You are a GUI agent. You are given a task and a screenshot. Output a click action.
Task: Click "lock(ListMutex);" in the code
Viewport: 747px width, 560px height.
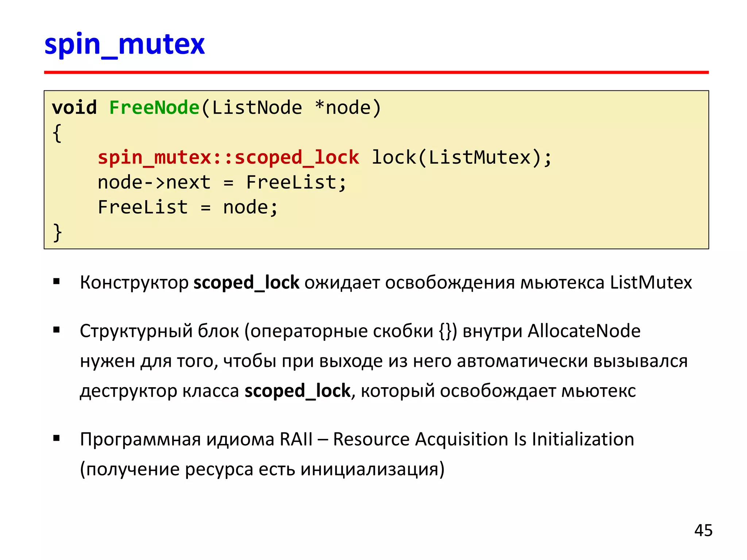tap(462, 158)
